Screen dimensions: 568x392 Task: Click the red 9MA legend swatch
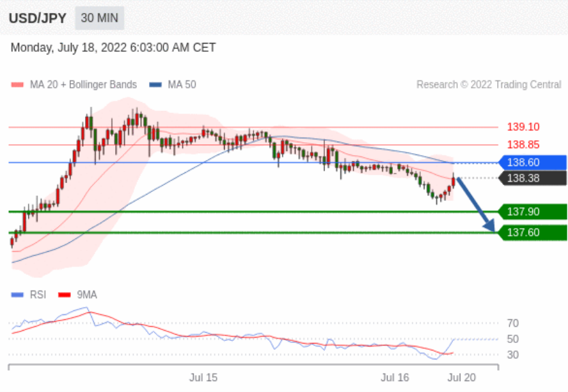pos(65,295)
